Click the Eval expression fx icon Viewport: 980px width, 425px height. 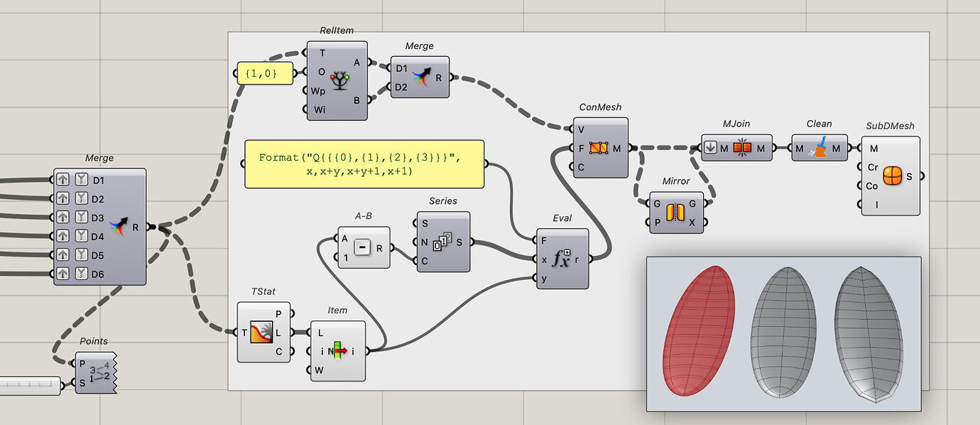pos(561,260)
